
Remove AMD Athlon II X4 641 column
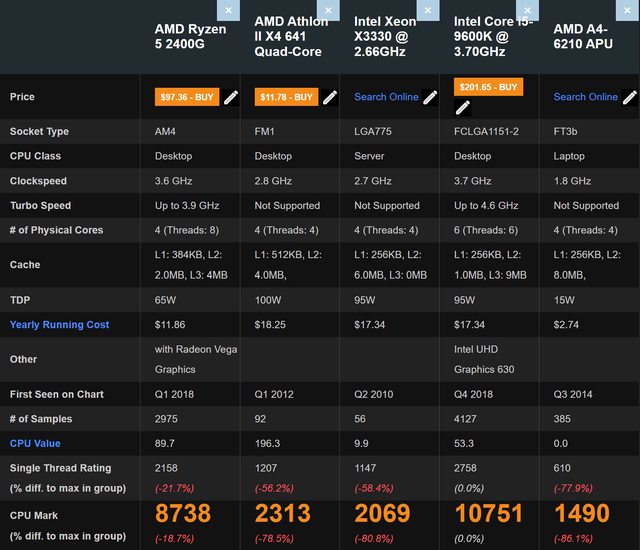click(x=329, y=10)
